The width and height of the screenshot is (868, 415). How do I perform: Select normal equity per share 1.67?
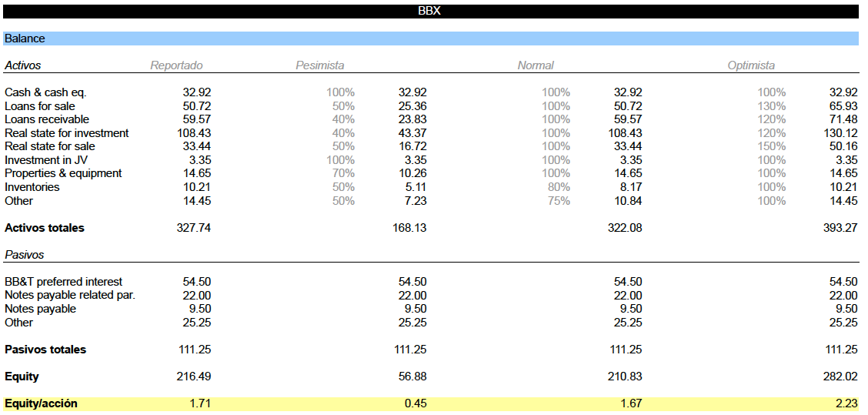(x=631, y=403)
